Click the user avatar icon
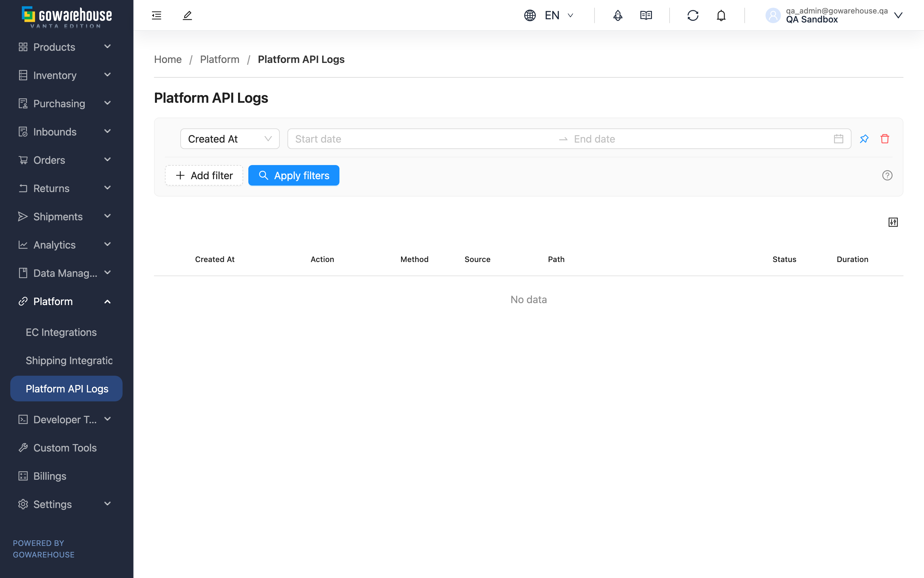The height and width of the screenshot is (578, 924). point(773,15)
